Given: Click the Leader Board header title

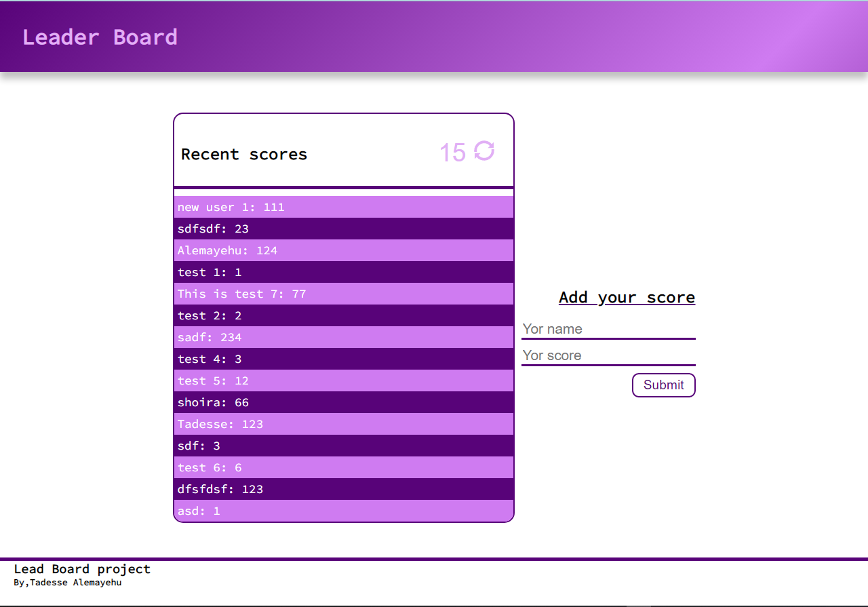Looking at the screenshot, I should pos(100,37).
